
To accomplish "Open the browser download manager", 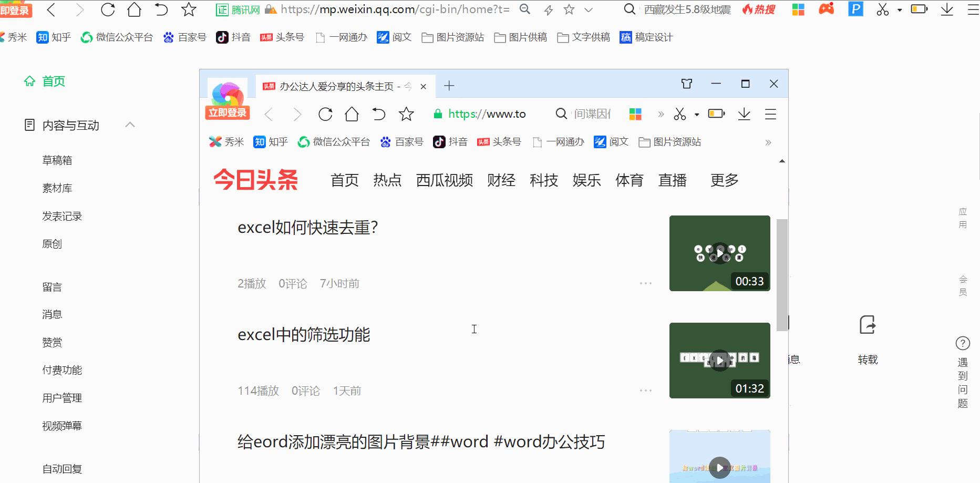I will click(947, 9).
